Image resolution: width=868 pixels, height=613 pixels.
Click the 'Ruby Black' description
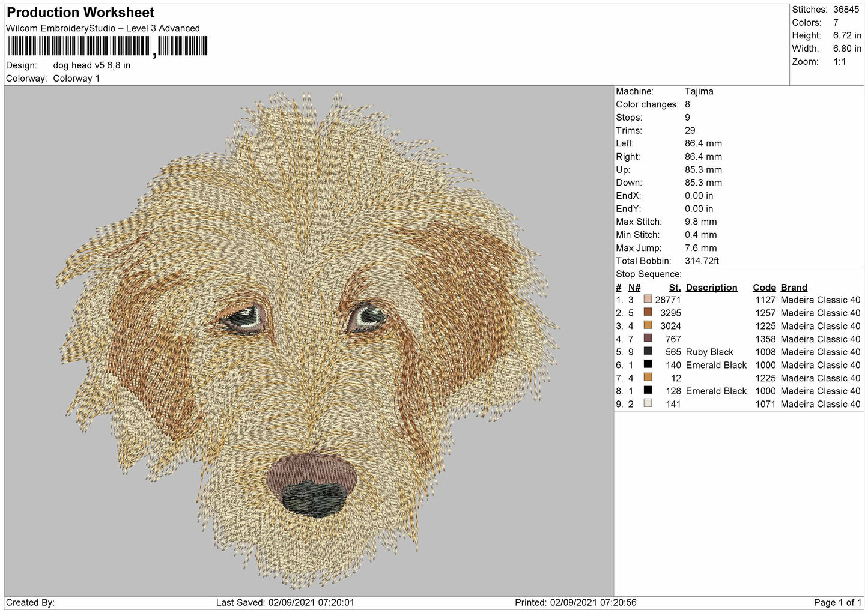(x=709, y=352)
